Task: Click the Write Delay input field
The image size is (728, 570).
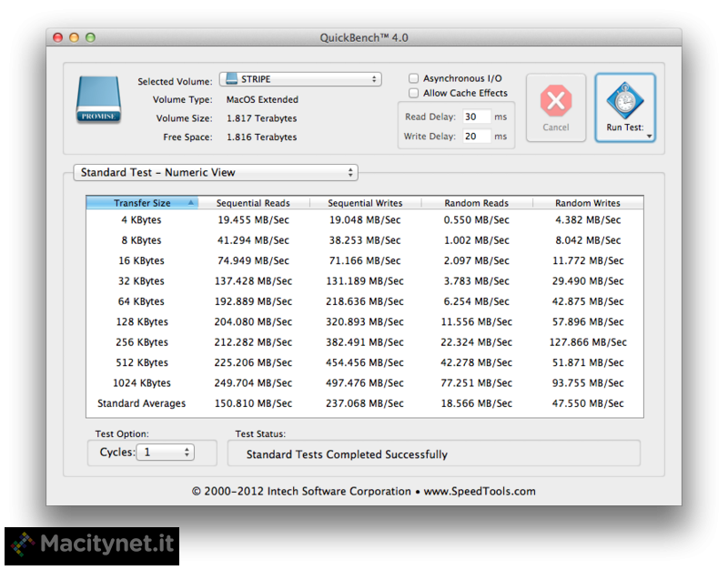Action: [476, 136]
